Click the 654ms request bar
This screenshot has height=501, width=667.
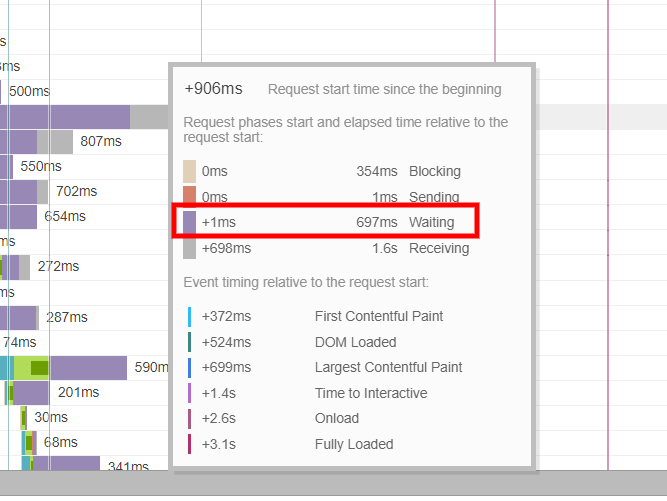tap(20, 216)
